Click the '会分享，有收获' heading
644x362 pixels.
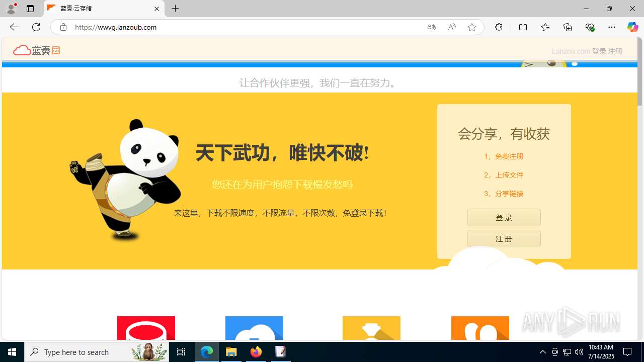point(504,134)
